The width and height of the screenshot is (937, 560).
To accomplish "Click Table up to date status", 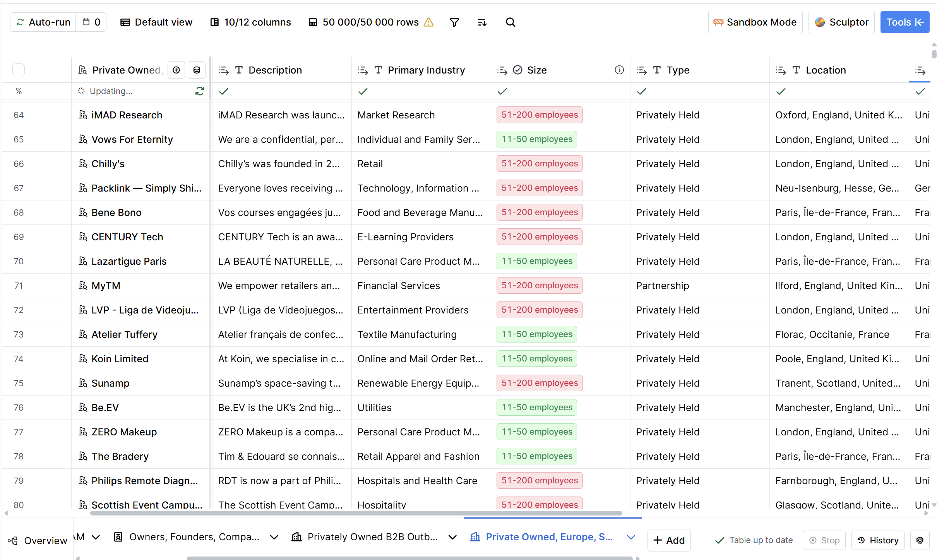I will pyautogui.click(x=754, y=540).
